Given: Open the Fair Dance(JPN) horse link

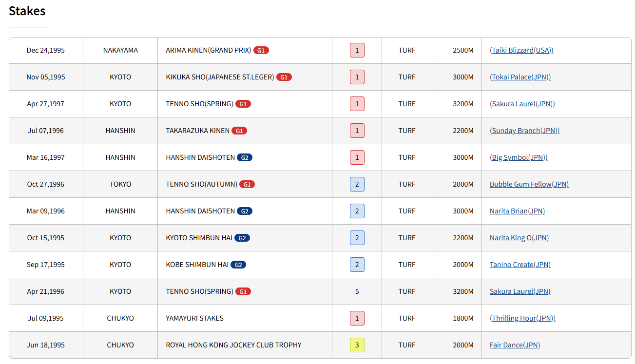Looking at the screenshot, I should [515, 345].
